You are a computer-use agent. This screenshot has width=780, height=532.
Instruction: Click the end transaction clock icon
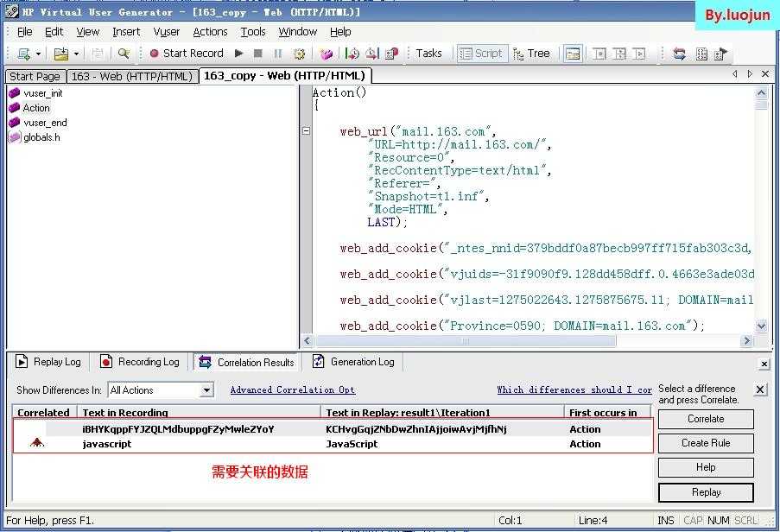coord(372,54)
